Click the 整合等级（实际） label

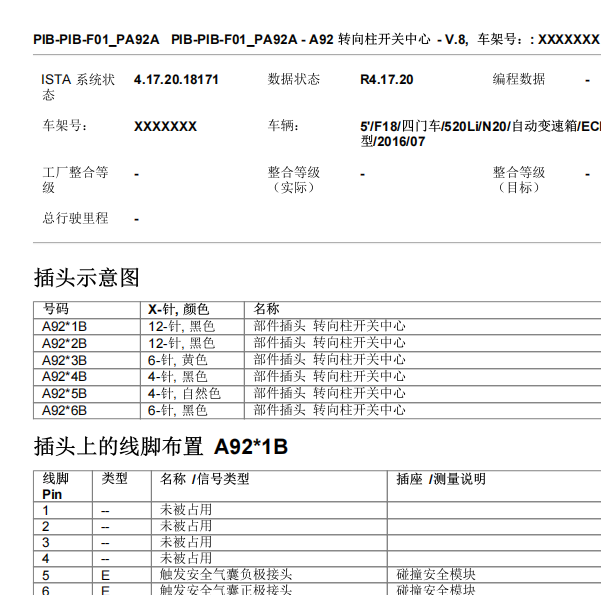294,180
